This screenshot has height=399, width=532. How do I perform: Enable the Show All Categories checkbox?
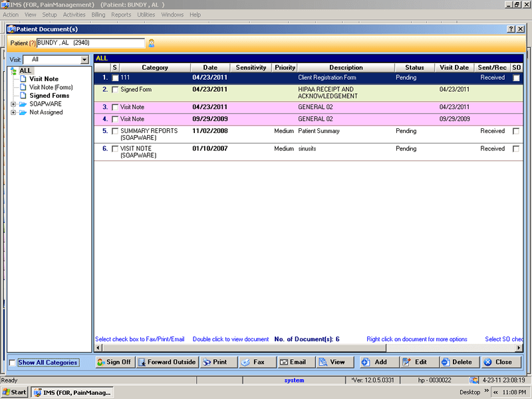click(x=11, y=362)
